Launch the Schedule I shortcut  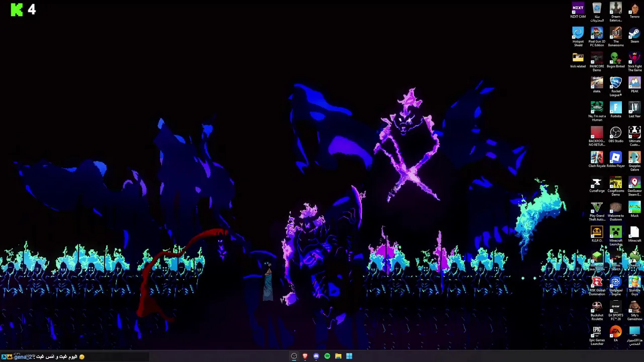tap(634, 259)
